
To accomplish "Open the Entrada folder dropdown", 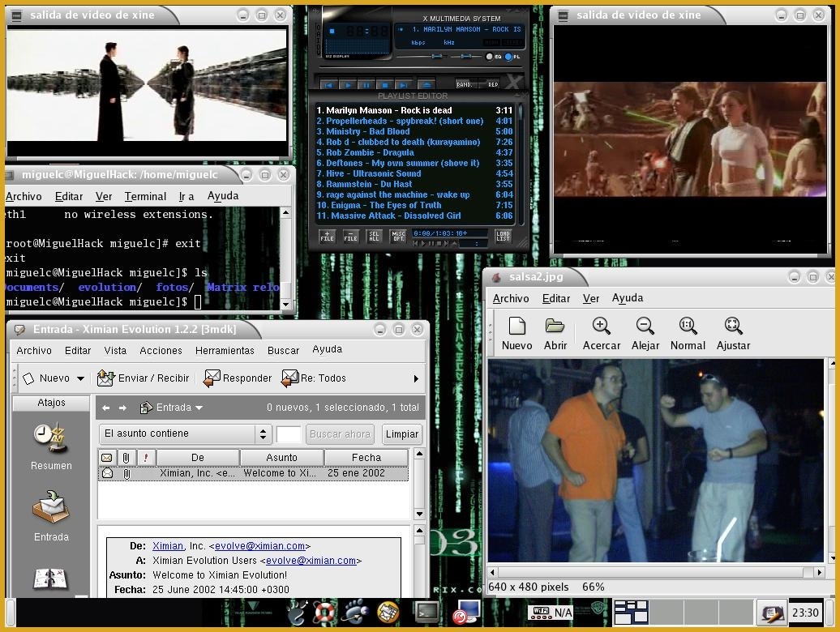I will (x=171, y=408).
